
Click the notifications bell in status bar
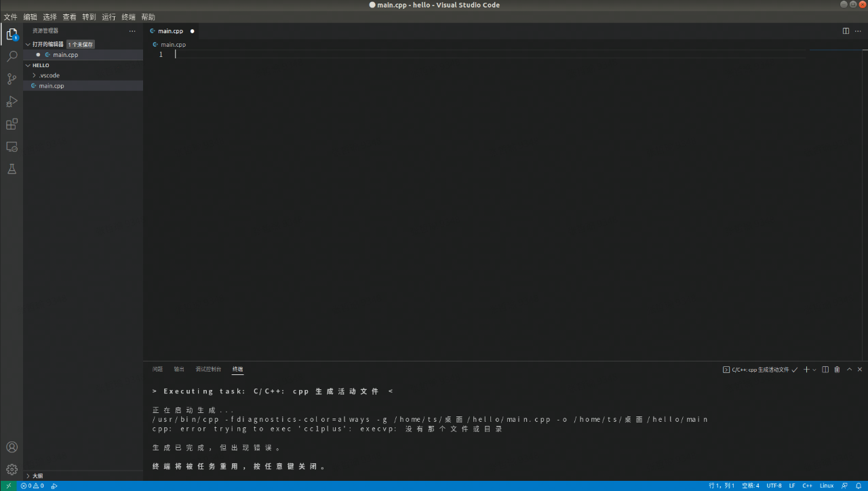[860, 486]
